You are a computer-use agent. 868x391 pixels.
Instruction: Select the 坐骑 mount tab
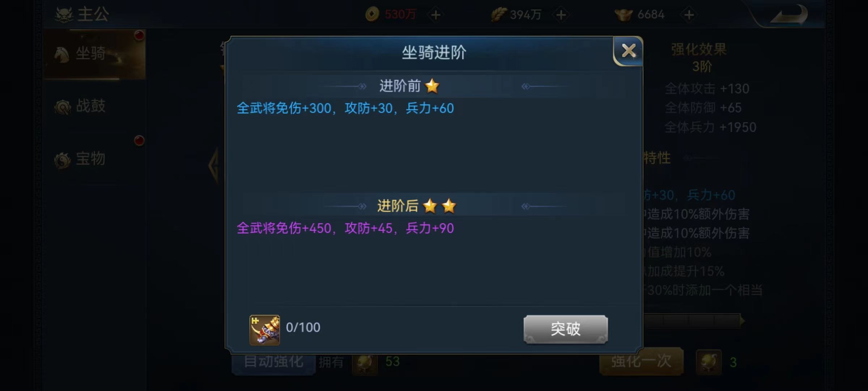[95, 54]
